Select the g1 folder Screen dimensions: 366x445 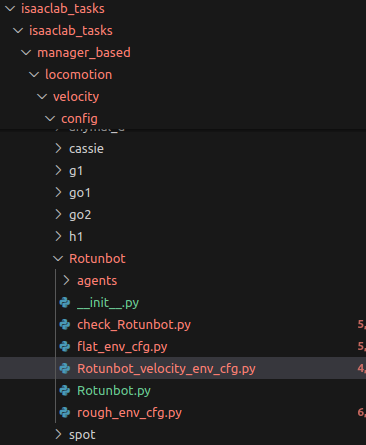pyautogui.click(x=76, y=171)
